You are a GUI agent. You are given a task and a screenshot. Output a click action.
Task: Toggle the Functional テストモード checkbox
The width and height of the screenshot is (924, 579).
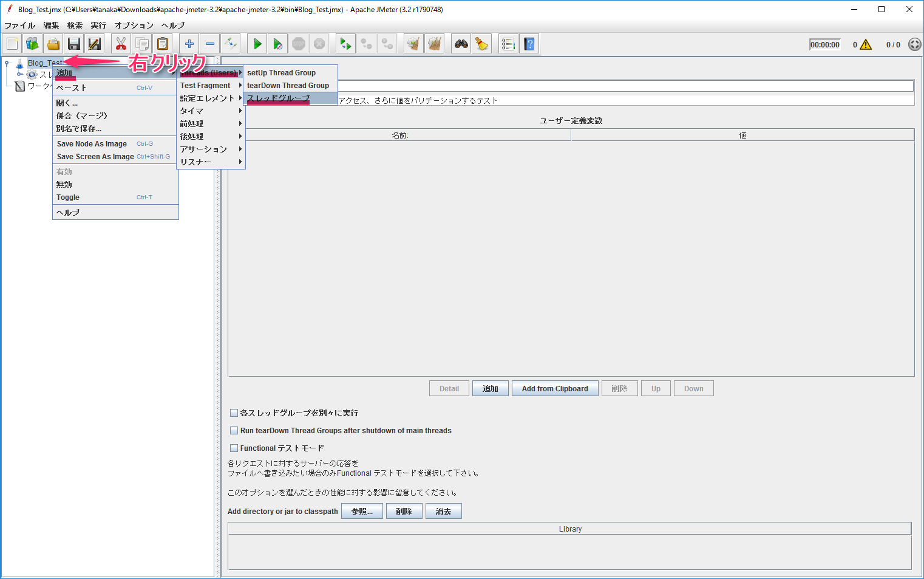(x=234, y=448)
